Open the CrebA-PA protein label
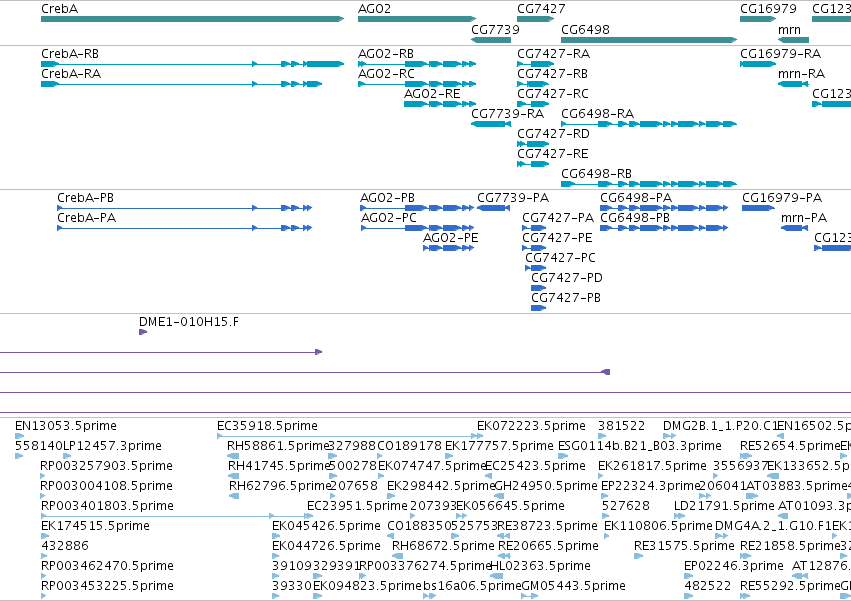This screenshot has width=851, height=601. [86, 218]
